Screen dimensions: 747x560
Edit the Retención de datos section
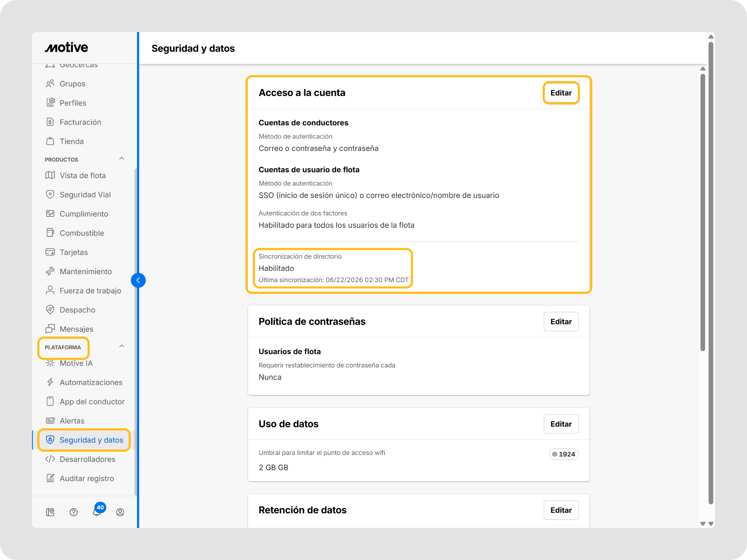point(561,510)
